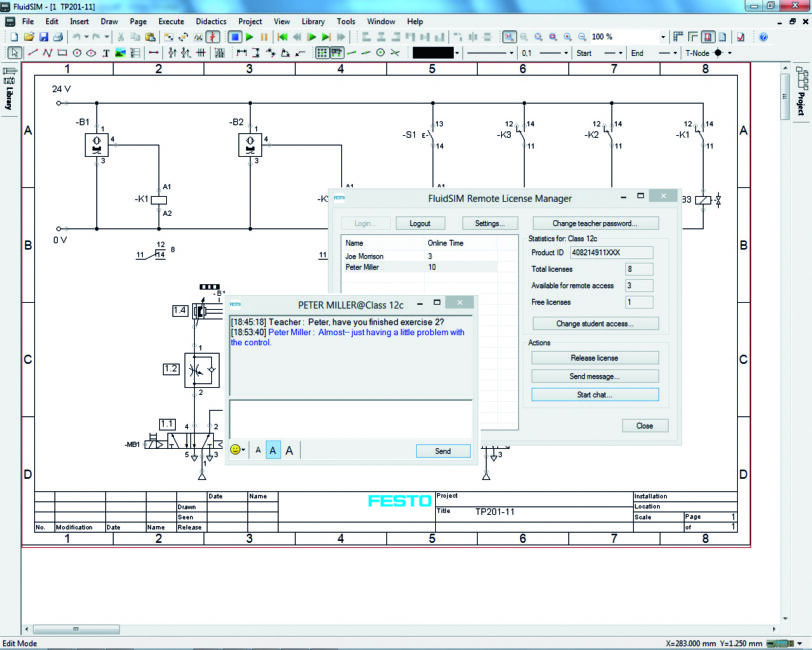Click the Free licenses value field
This screenshot has height=650, width=812.
tap(640, 302)
